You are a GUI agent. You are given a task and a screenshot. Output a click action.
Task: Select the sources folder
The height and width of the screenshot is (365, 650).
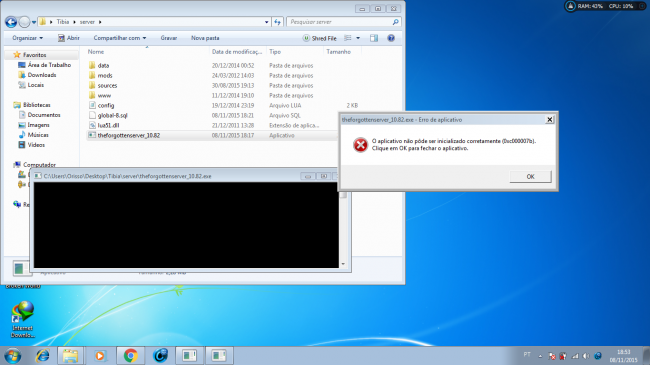[107, 85]
